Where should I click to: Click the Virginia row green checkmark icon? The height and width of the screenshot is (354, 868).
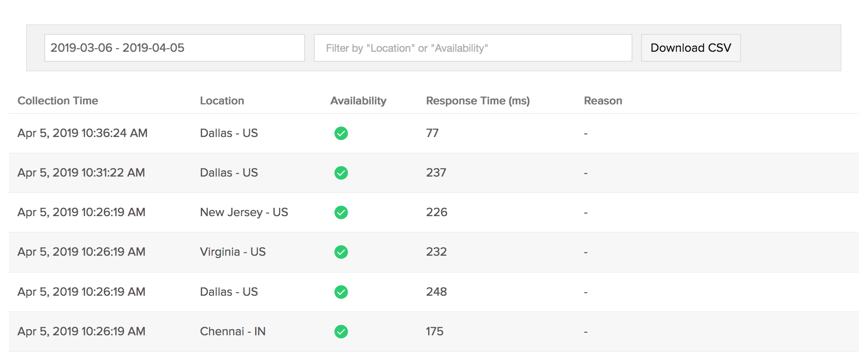(341, 252)
